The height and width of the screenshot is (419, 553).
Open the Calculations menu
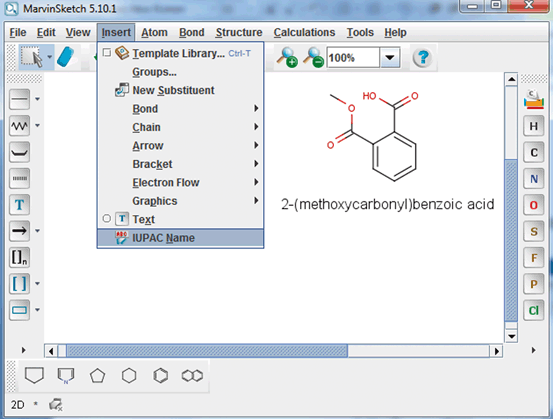tap(304, 32)
